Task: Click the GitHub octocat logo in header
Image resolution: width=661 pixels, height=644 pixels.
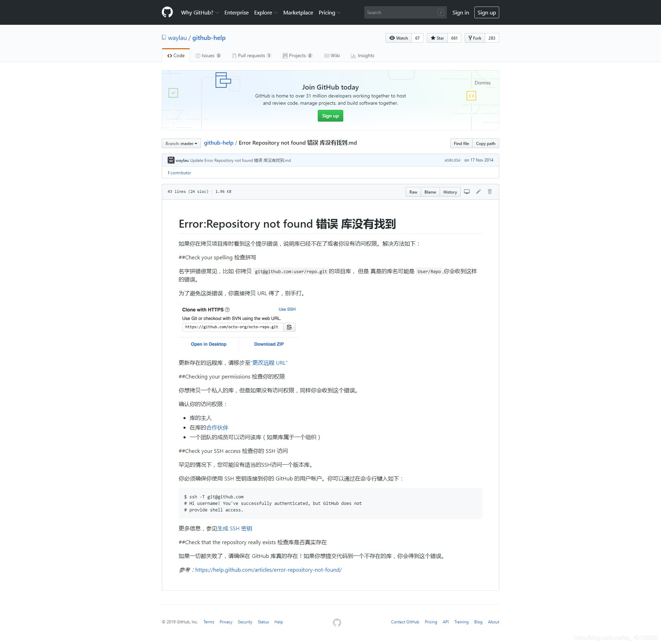Action: coord(167,12)
